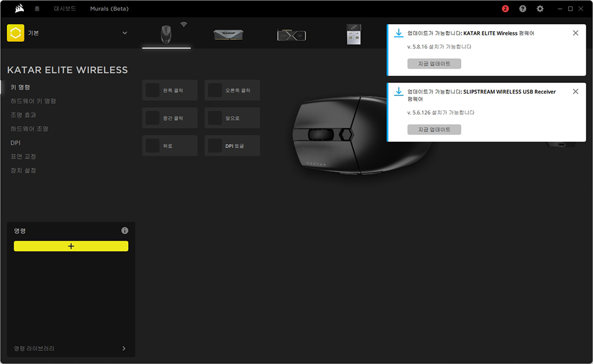Select the graphics card device icon

(292, 35)
